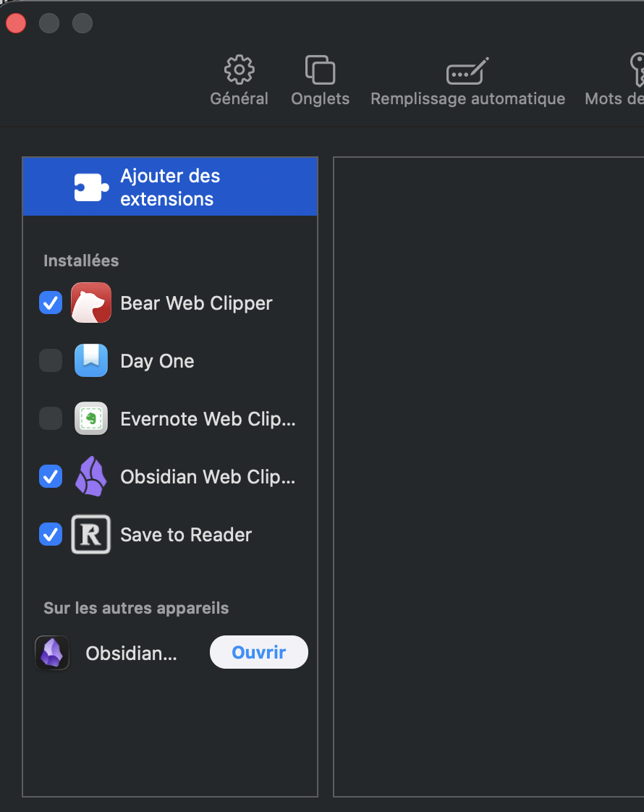Select the Save to Reader list entry
The image size is (644, 812).
[x=186, y=535]
